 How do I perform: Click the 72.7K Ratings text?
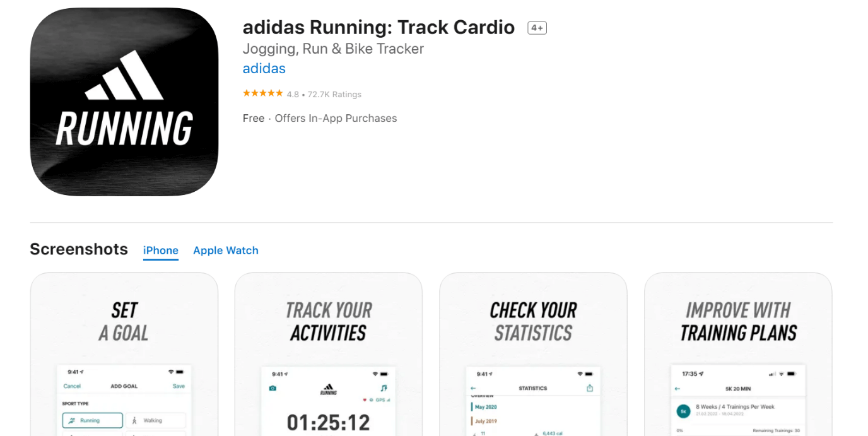(334, 95)
